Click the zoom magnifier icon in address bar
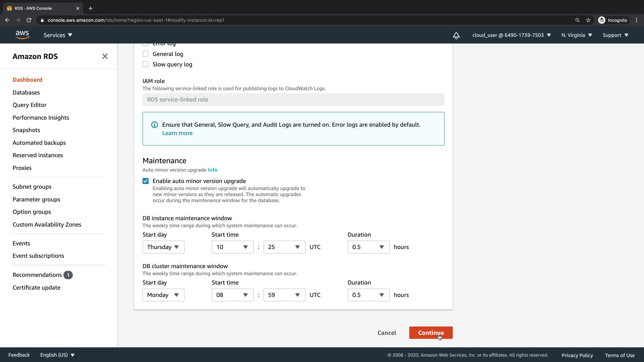Image resolution: width=644 pixels, height=362 pixels. [577, 20]
